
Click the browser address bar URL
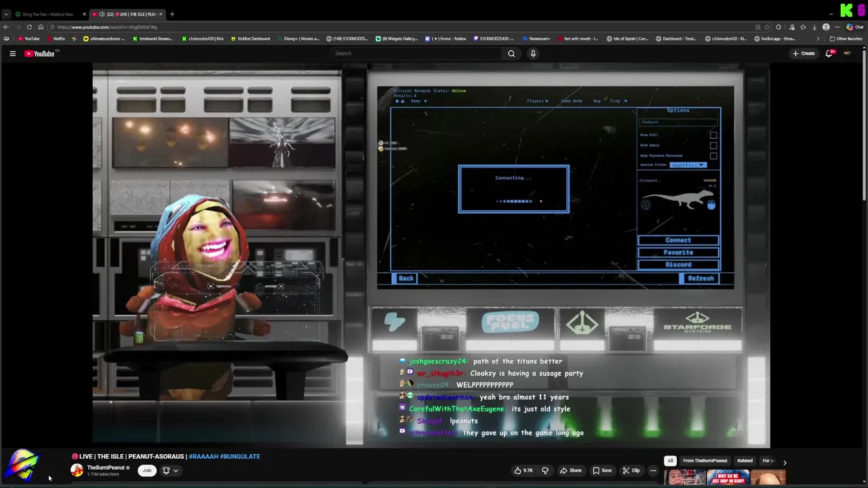tap(107, 27)
